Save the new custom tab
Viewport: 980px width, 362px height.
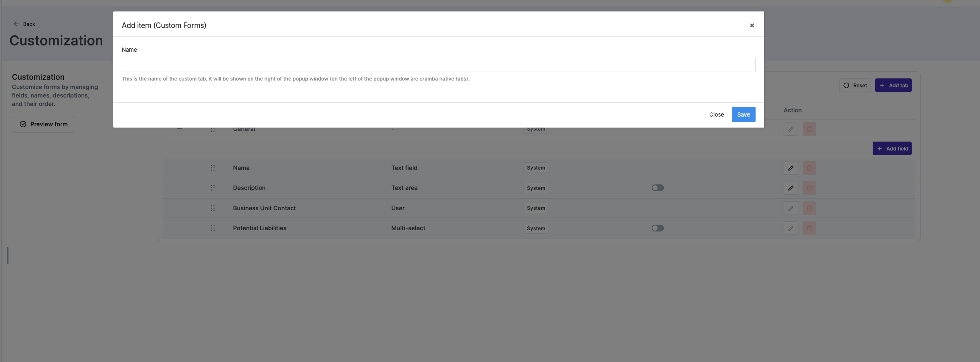tap(743, 114)
